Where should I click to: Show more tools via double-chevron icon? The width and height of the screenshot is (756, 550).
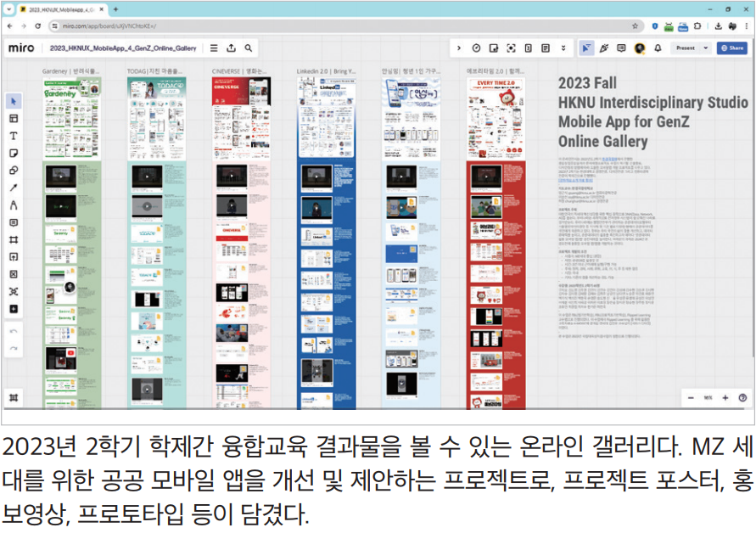click(563, 48)
